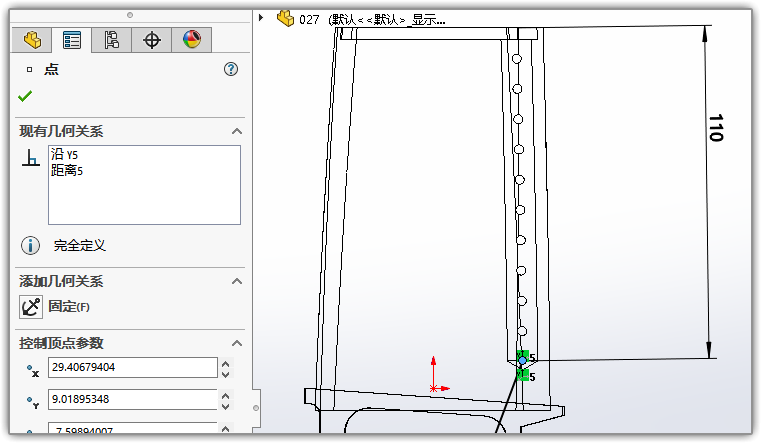Open the DimXpertManager crosshair tab
The width and height of the screenshot is (761, 443).
tap(151, 40)
